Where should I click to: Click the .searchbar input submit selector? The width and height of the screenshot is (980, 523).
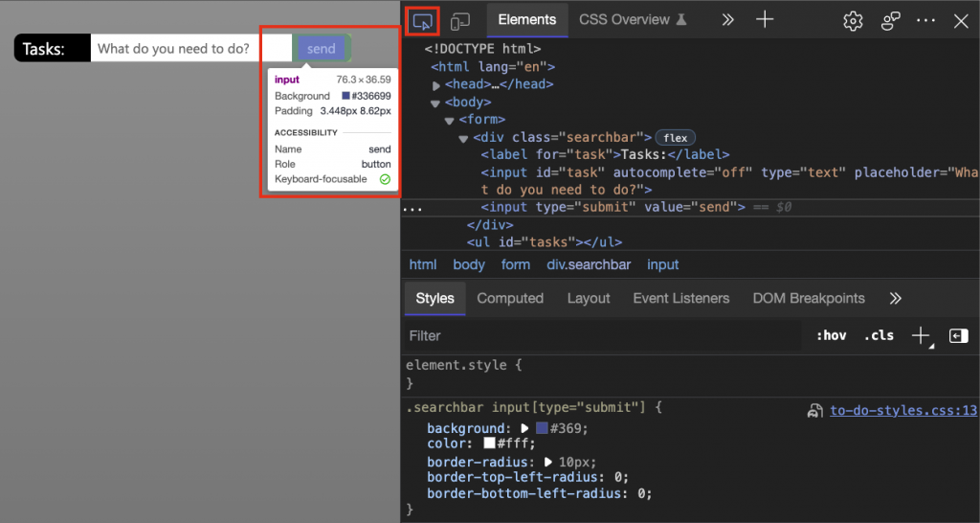(x=527, y=408)
